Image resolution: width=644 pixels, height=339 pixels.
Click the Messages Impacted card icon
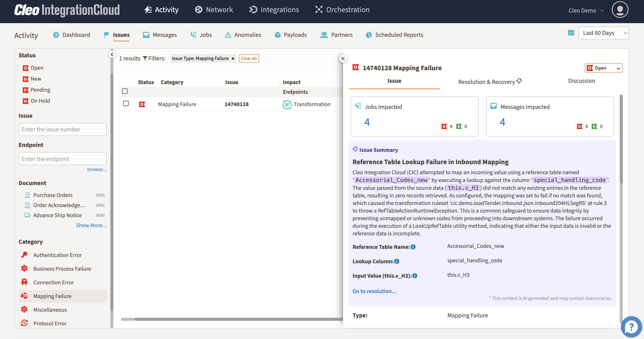coord(493,106)
